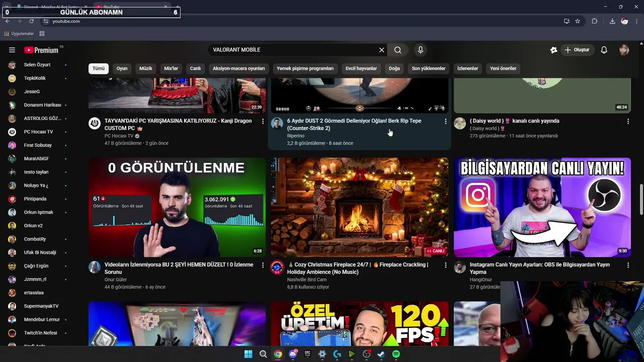Image resolution: width=644 pixels, height=362 pixels.
Task: Open TepkiKolik subscription in sidebar
Action: [38, 78]
